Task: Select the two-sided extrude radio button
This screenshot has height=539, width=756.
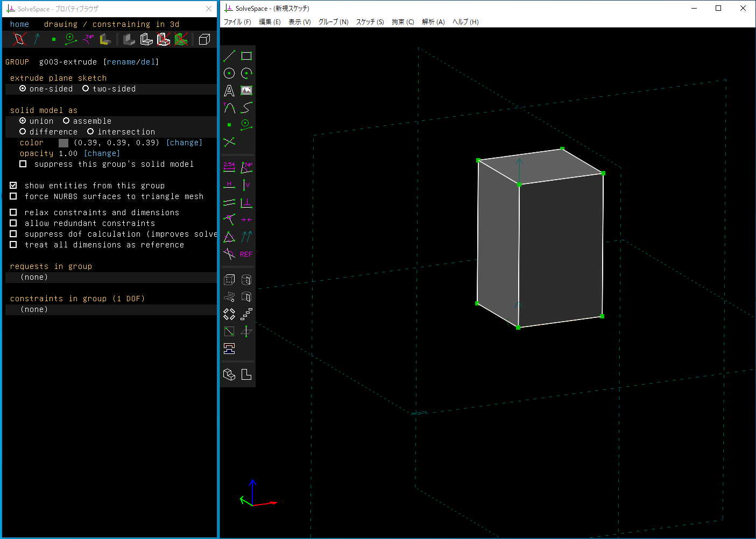Action: (x=86, y=89)
